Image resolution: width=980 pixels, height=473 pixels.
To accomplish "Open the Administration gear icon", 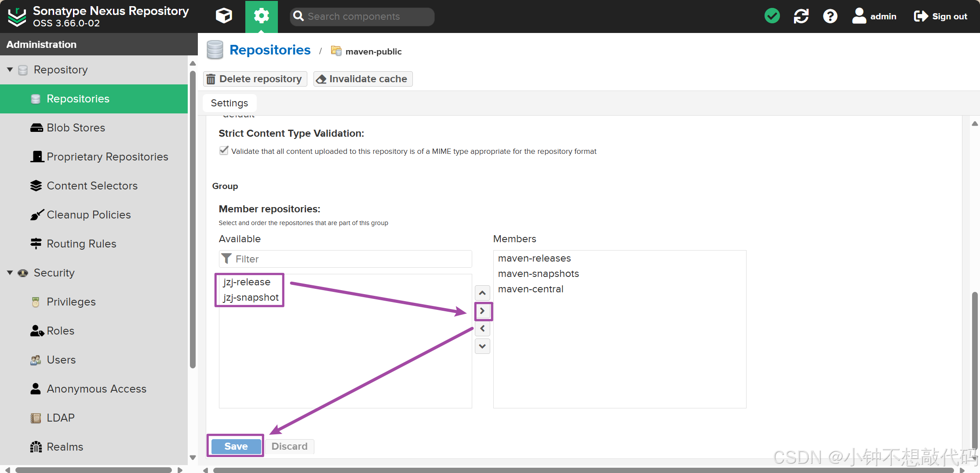I will click(261, 16).
